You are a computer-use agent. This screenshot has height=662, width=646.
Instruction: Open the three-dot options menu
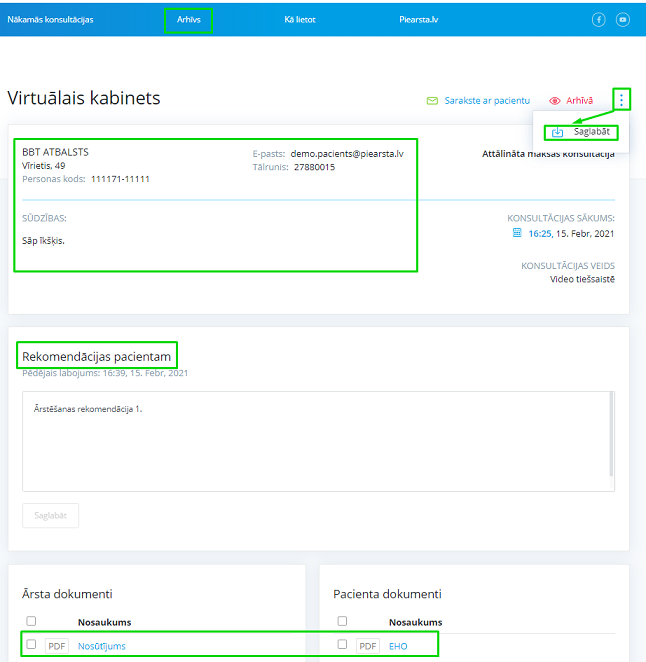point(622,99)
